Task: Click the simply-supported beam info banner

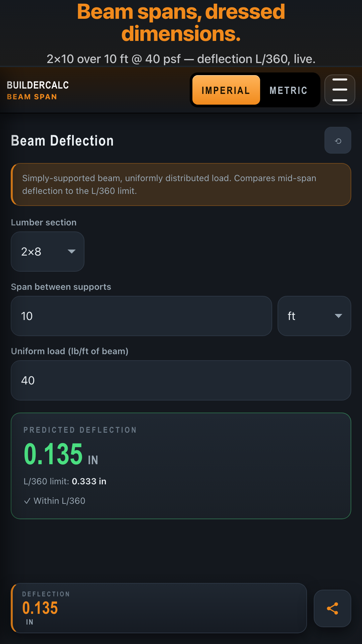Action: [181, 184]
